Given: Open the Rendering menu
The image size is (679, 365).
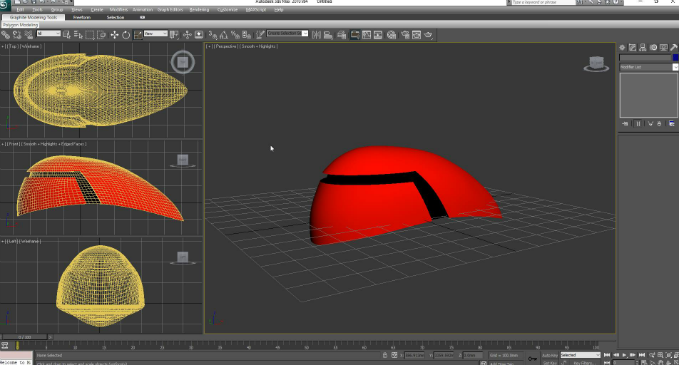Looking at the screenshot, I should [x=199, y=10].
